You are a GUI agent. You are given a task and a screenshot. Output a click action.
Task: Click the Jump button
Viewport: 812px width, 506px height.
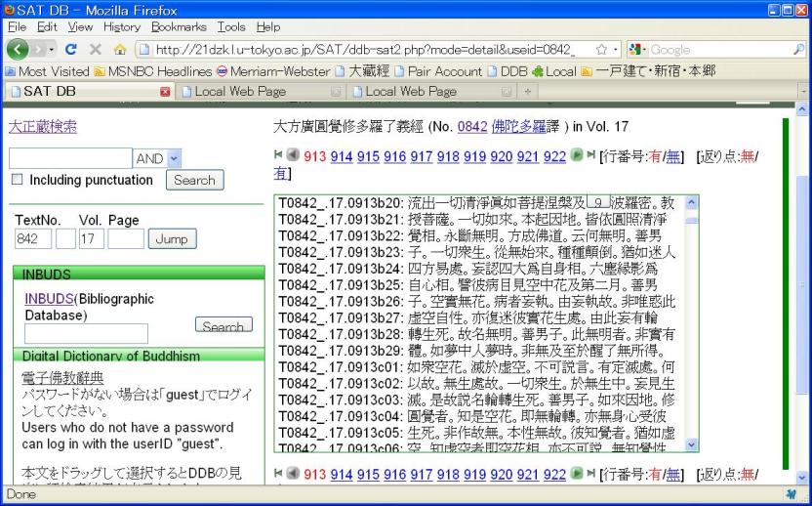coord(172,239)
